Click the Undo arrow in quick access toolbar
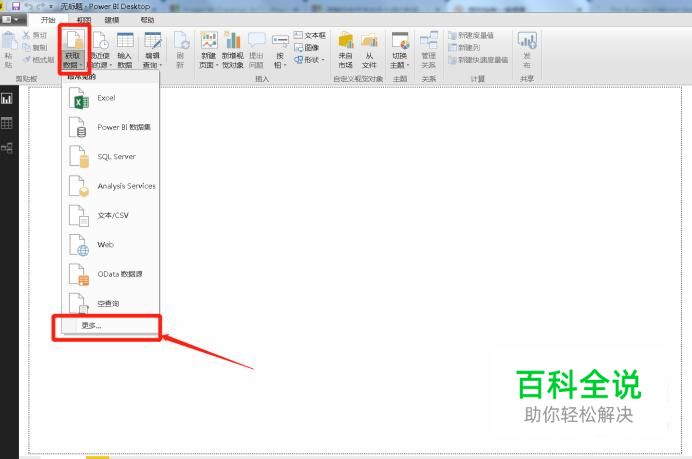The height and width of the screenshot is (459, 692). (x=29, y=6)
